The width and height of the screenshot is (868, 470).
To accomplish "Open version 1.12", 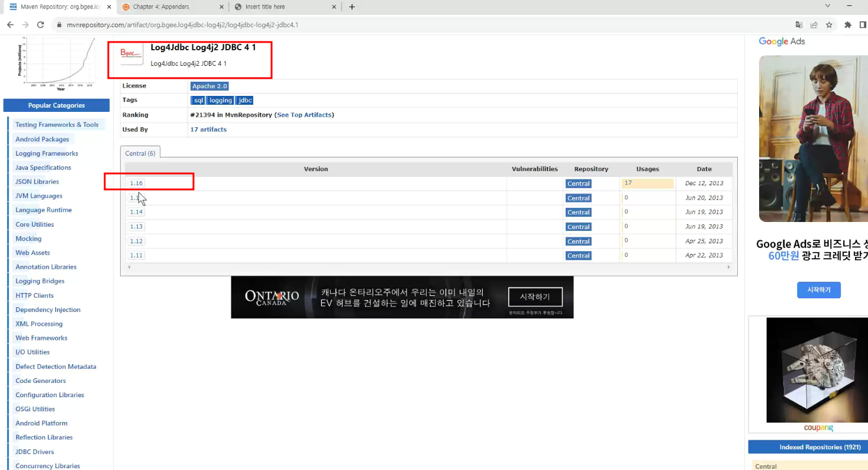I will pyautogui.click(x=137, y=241).
